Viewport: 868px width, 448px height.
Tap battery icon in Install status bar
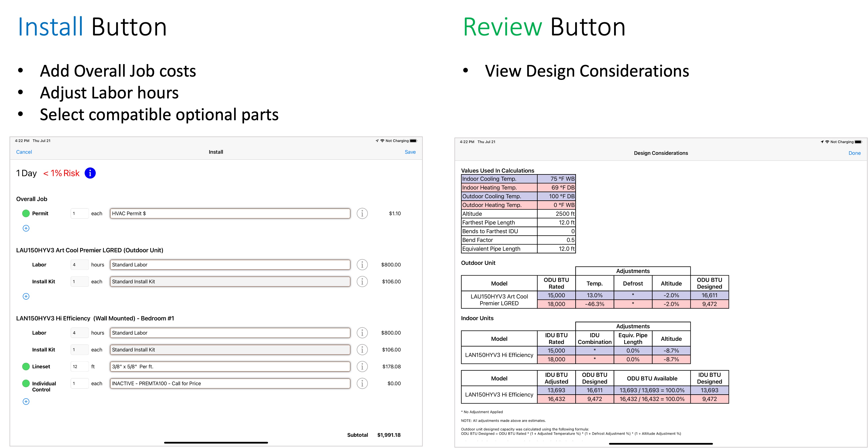click(413, 141)
